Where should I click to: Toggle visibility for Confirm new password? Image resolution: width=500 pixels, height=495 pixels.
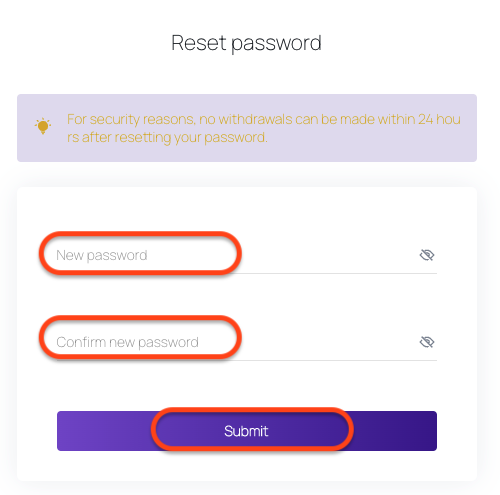click(426, 342)
